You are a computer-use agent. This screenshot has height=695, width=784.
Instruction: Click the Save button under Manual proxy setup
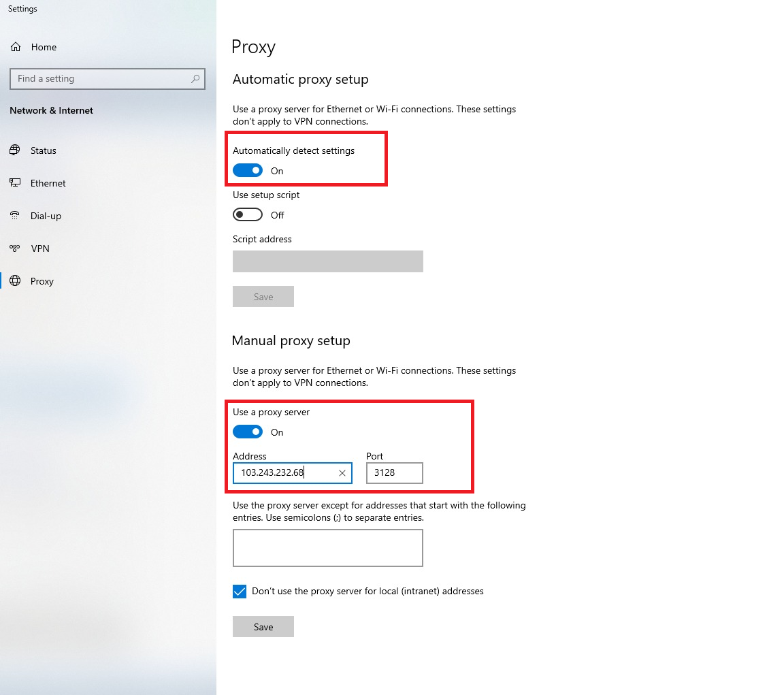coord(263,626)
